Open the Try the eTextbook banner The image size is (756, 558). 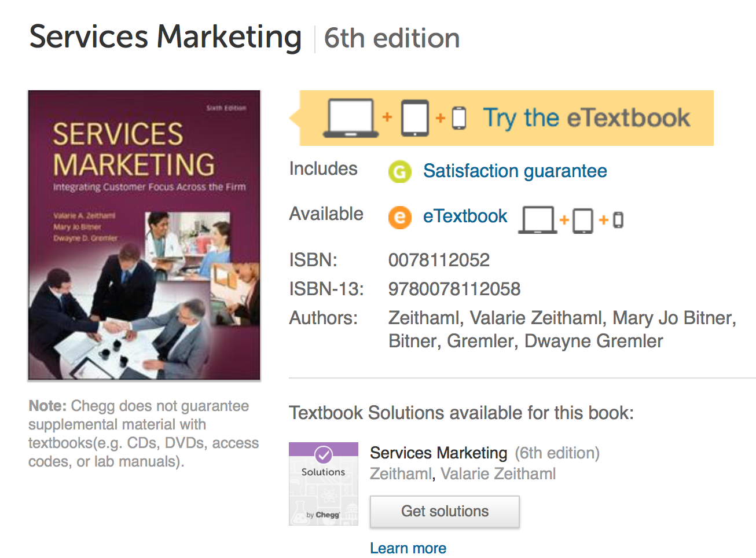(x=507, y=118)
